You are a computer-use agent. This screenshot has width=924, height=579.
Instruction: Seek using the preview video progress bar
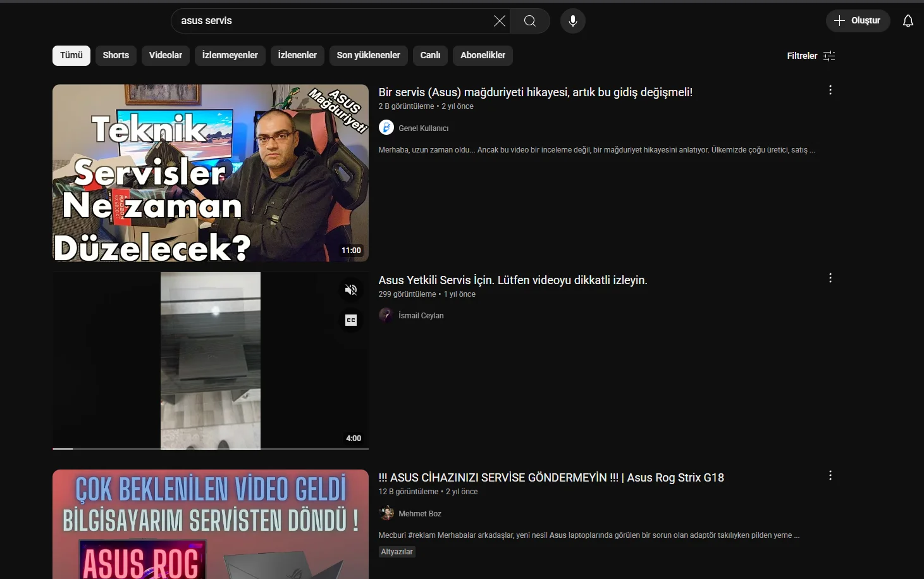211,449
